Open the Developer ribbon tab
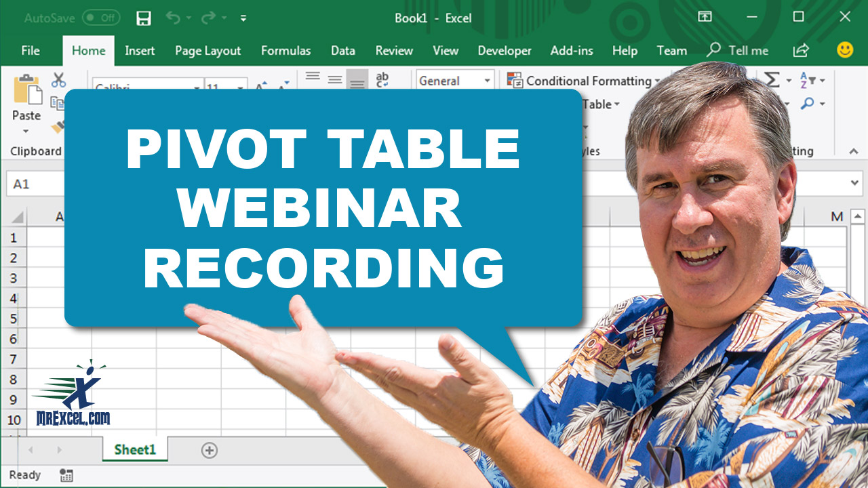The image size is (868, 488). pyautogui.click(x=504, y=50)
